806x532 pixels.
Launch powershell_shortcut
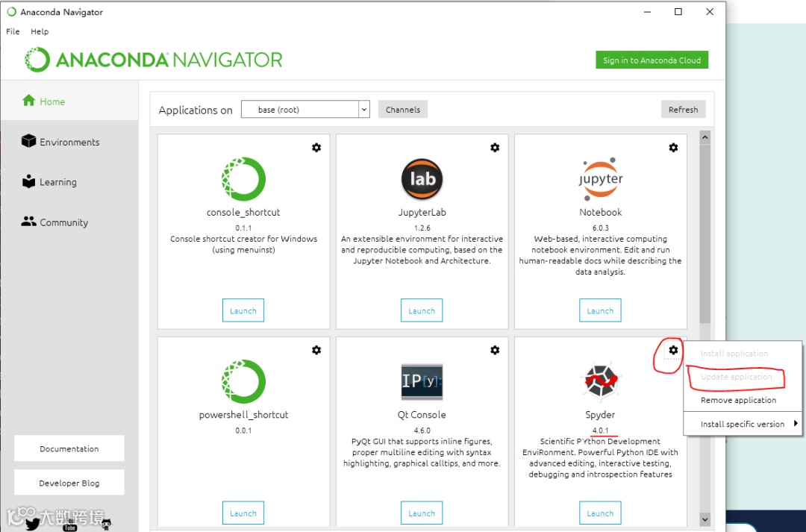[243, 513]
